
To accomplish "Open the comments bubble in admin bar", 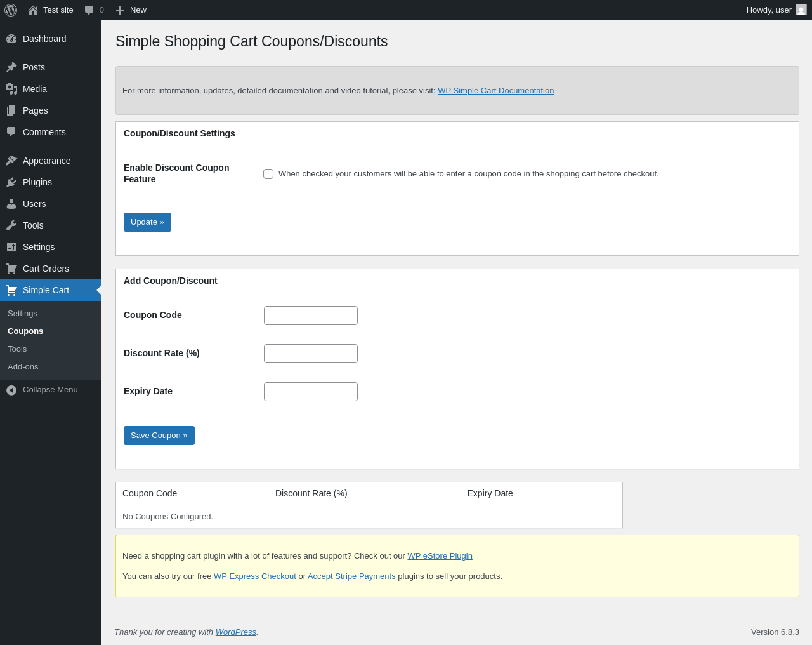I will [x=89, y=10].
